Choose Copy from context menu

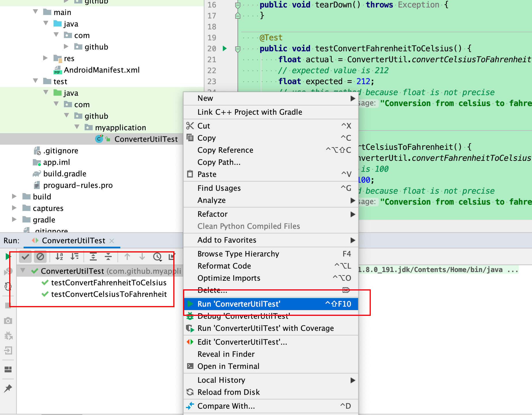pyautogui.click(x=271, y=138)
